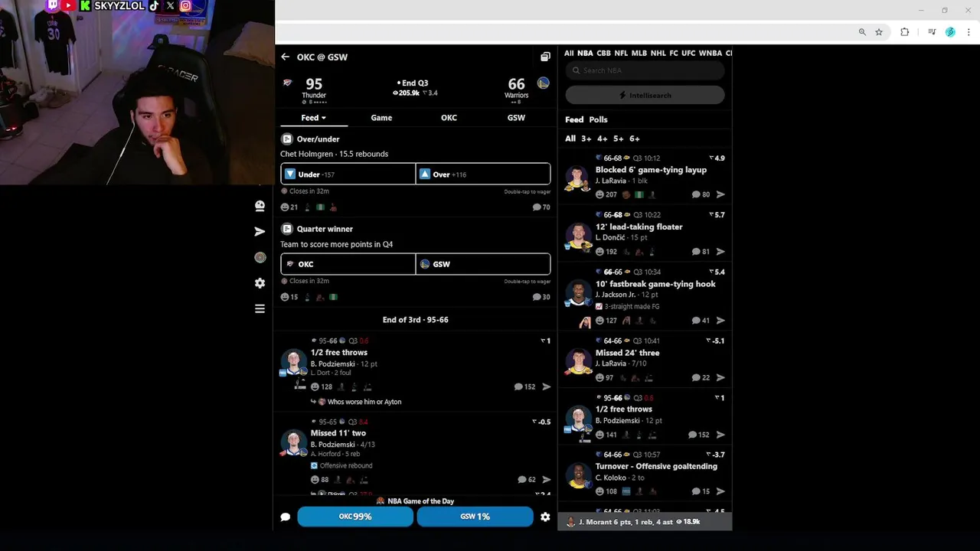Open comments (81) on the 12' lead-taking floater post
The width and height of the screenshot is (980, 551).
[x=701, y=252]
